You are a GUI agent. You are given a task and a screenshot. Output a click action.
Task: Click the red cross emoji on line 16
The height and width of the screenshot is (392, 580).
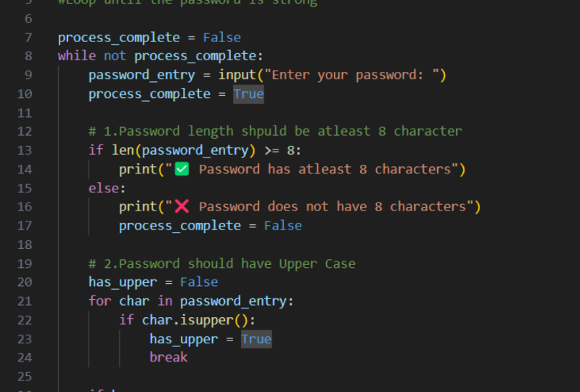pos(182,207)
